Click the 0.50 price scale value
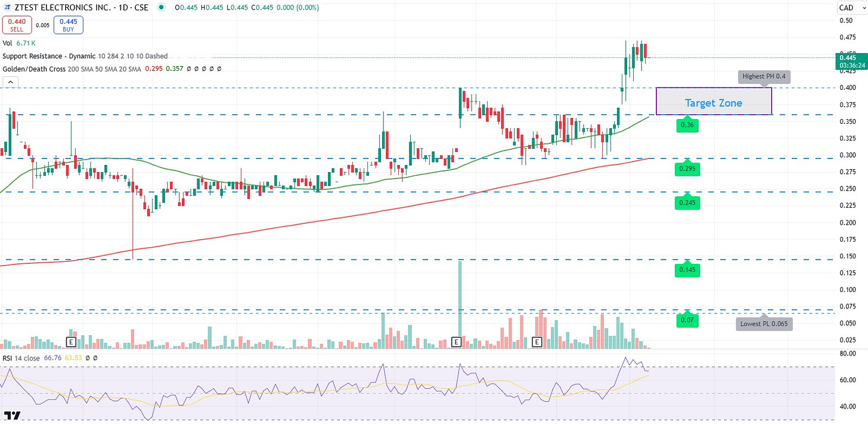 pos(845,20)
